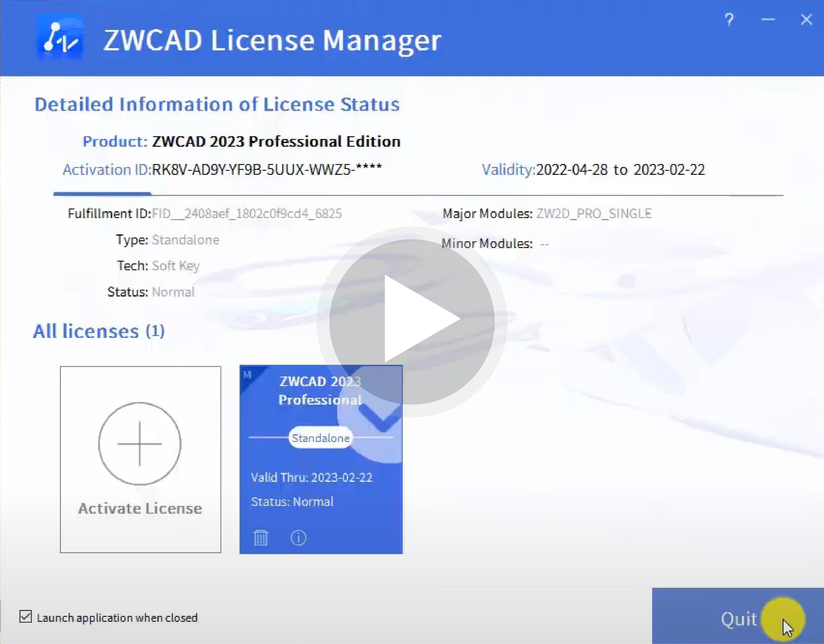Click the Activate License label

coord(140,509)
